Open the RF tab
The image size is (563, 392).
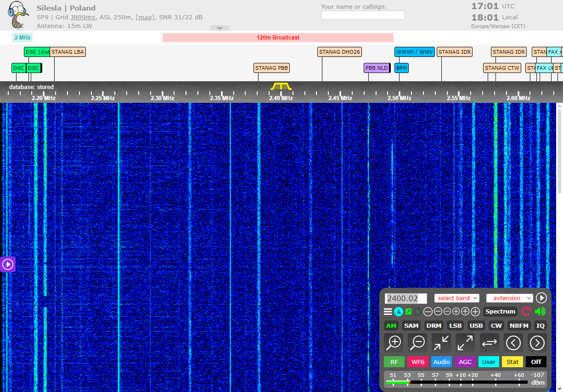click(394, 362)
